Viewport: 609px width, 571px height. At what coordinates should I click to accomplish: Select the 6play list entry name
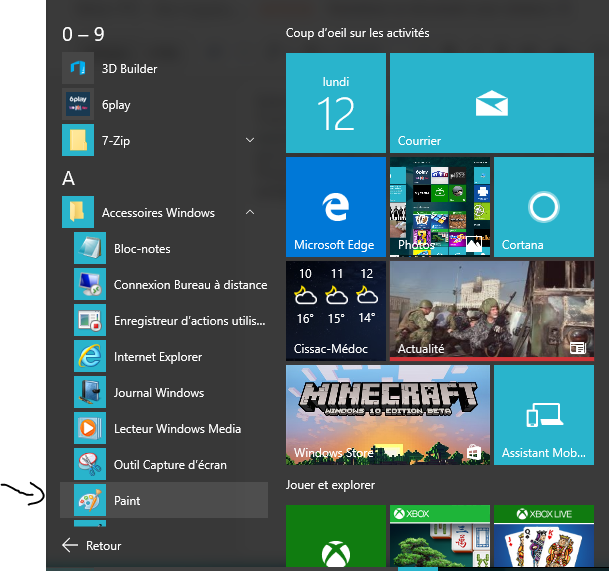[x=116, y=105]
